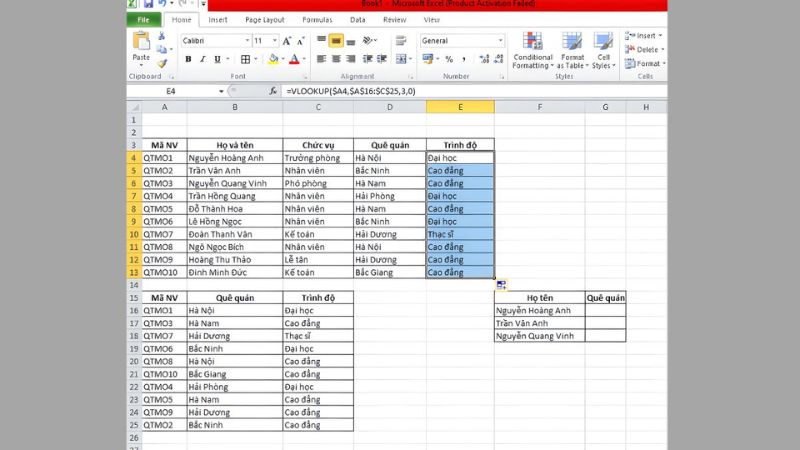Screen dimensions: 800x450
Task: Toggle Underline formatting
Action: pyautogui.click(x=217, y=59)
